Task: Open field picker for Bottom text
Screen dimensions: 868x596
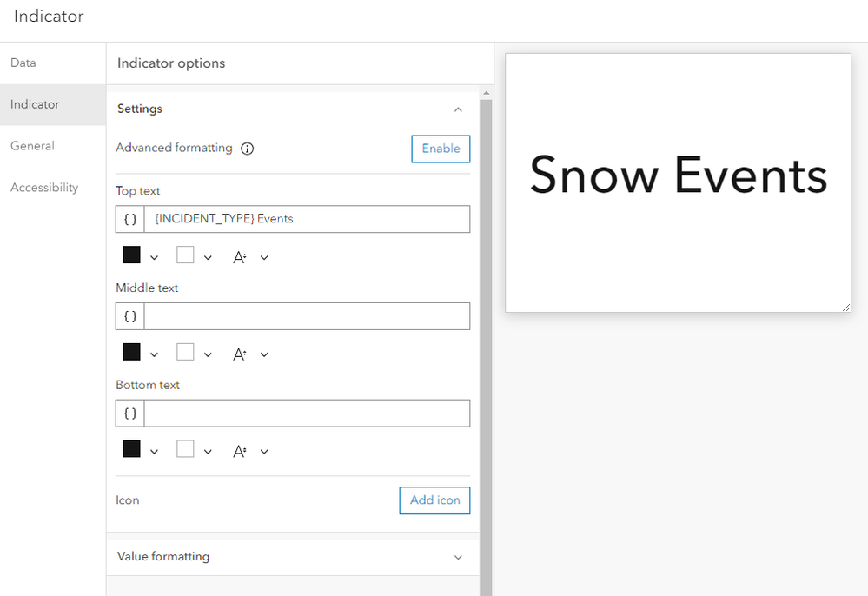Action: 130,414
